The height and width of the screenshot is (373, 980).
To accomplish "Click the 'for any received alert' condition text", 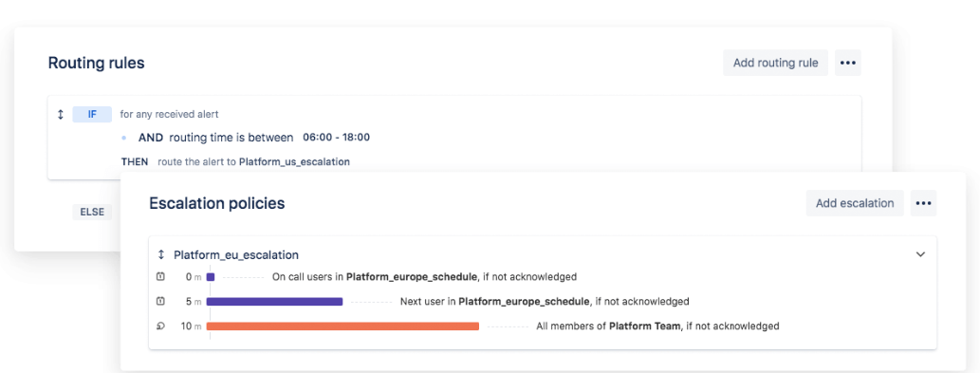I will click(169, 114).
